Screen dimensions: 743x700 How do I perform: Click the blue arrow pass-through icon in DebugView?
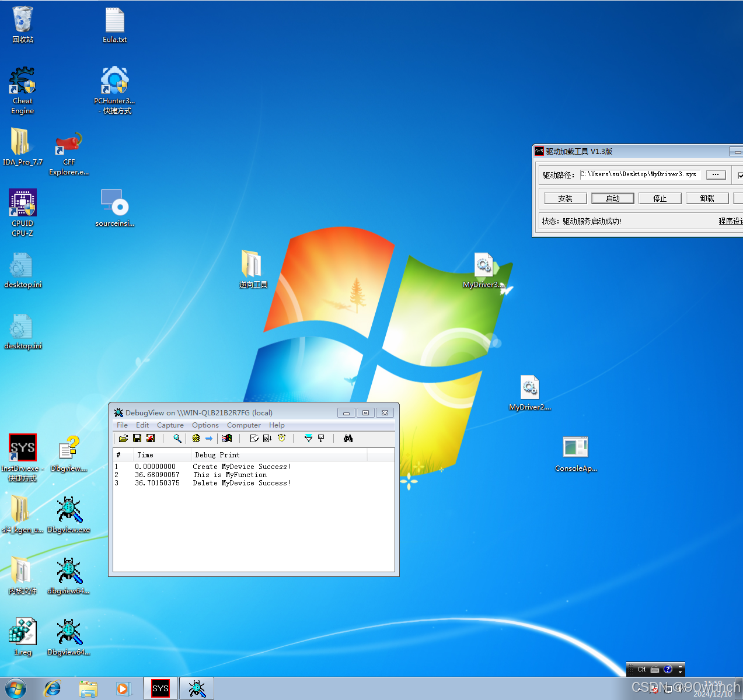click(209, 439)
